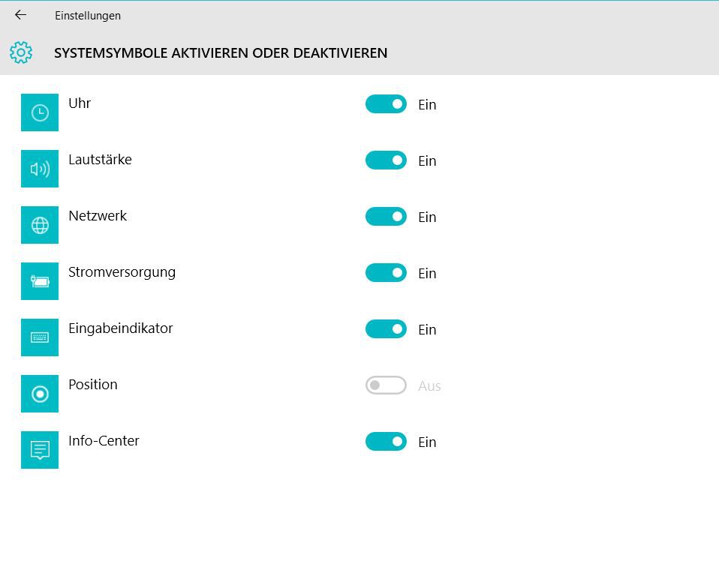Turn off the Eingabeindikator switch
Viewport: 719px width, 588px height.
386,329
